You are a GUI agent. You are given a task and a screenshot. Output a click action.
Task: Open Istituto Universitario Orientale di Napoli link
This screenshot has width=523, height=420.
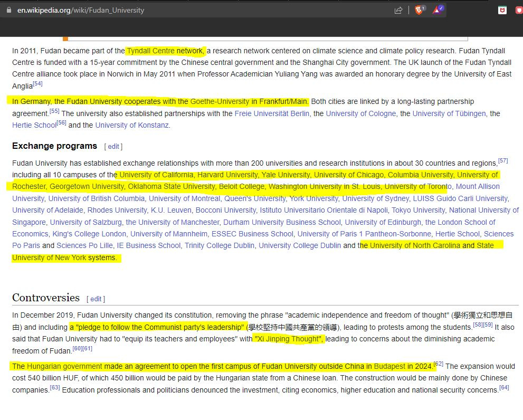tap(324, 210)
